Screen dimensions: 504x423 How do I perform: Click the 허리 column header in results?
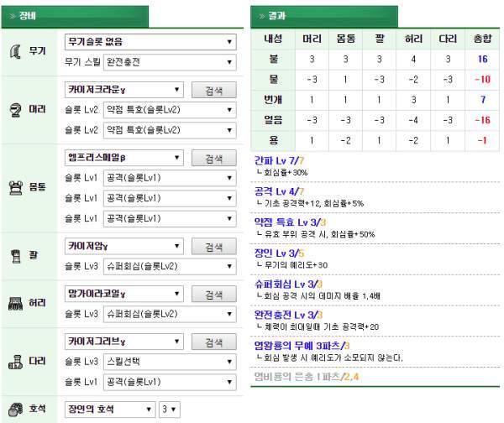tap(413, 39)
